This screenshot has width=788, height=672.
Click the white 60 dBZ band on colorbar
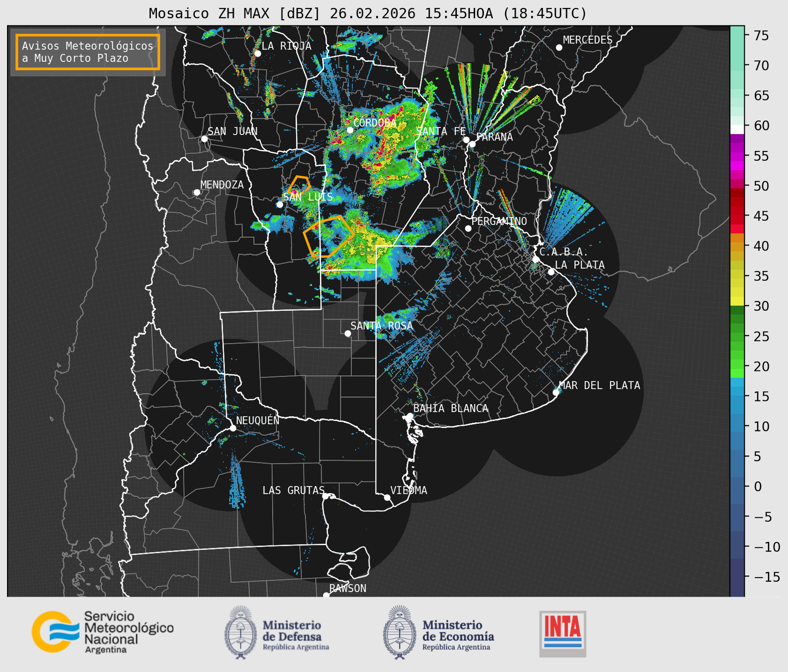[x=737, y=129]
